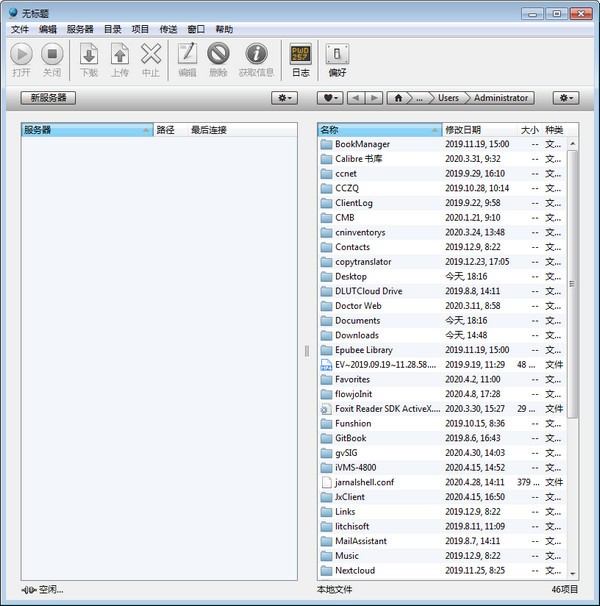Click the 路径 column header

(170, 130)
